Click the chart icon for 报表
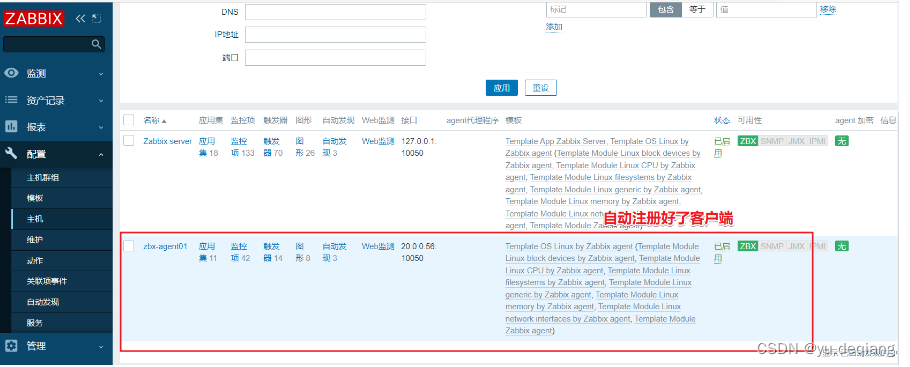 click(x=12, y=127)
